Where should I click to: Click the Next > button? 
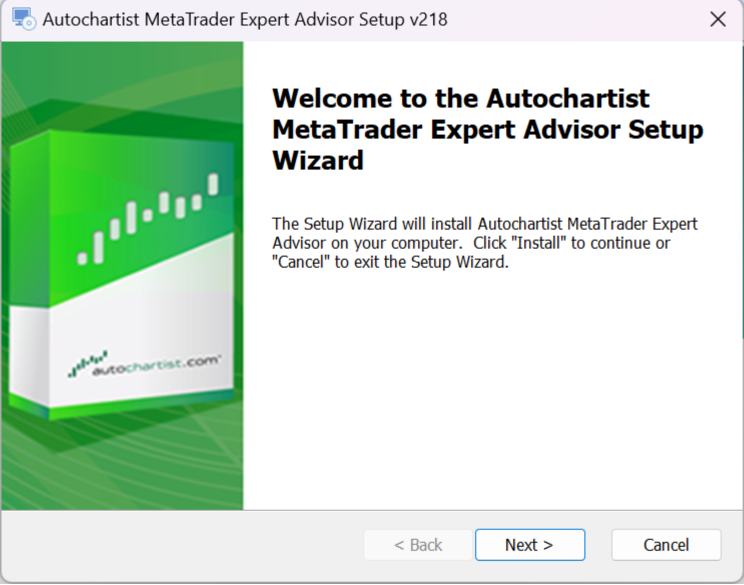coord(530,545)
